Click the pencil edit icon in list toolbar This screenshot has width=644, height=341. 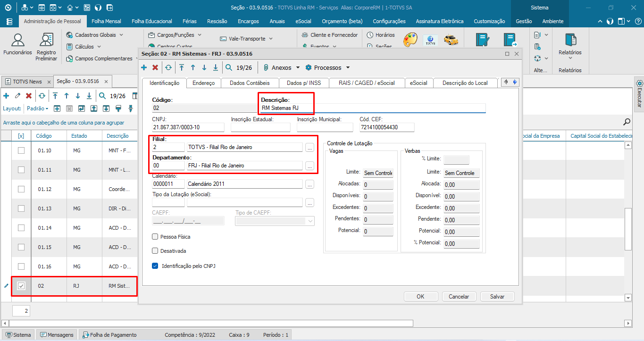tap(17, 96)
